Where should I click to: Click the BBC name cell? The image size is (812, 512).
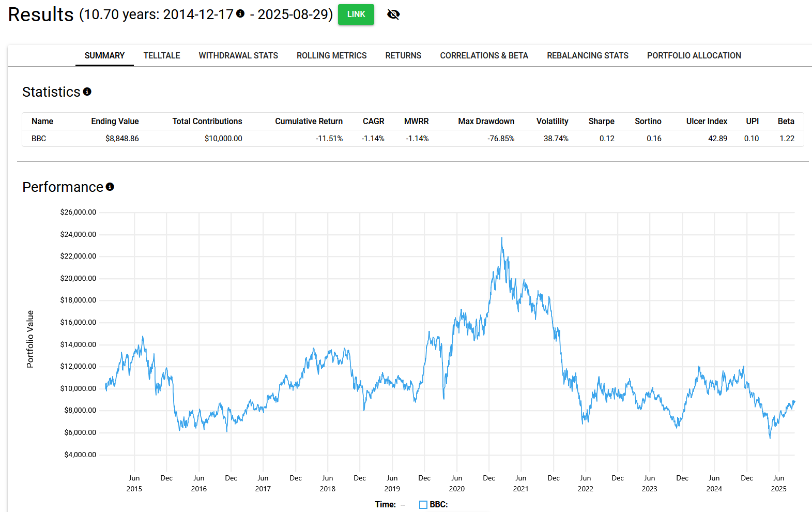pyautogui.click(x=39, y=139)
